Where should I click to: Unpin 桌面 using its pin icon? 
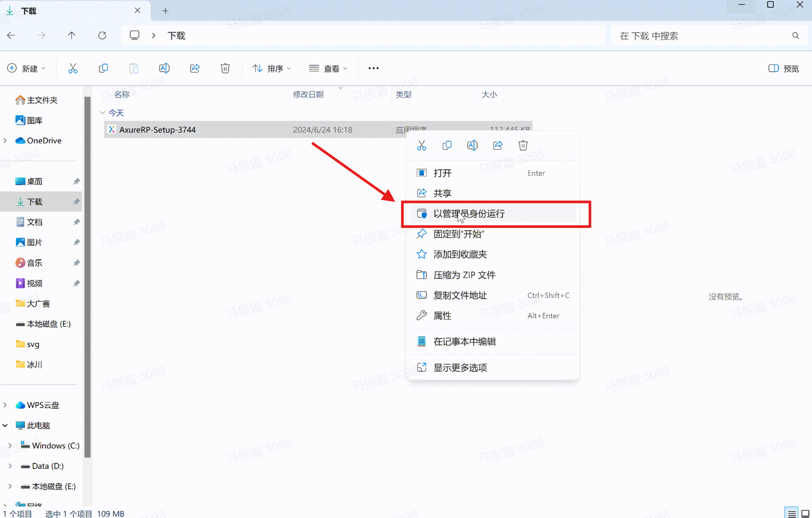pos(76,181)
